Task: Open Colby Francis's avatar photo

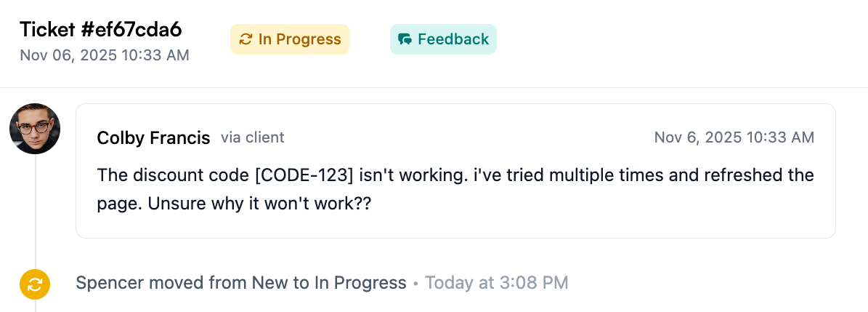Action: (x=35, y=129)
